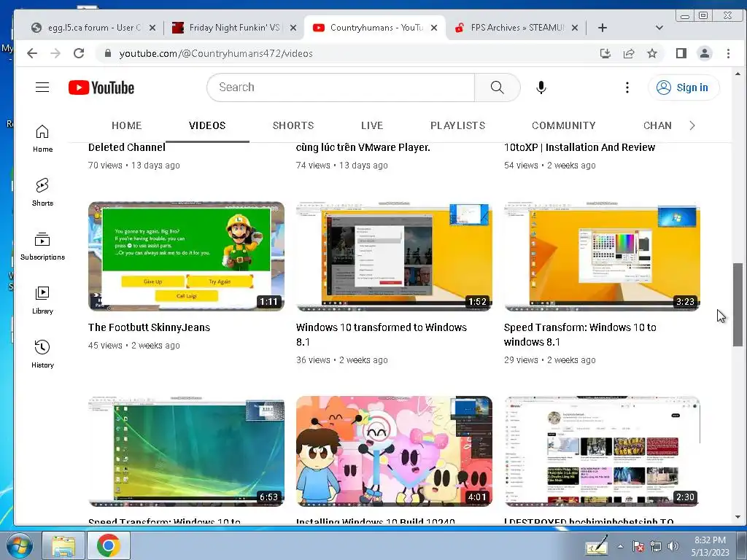Open channel LIVE tab
Viewport: 747px width, 560px height.
pyautogui.click(x=372, y=125)
